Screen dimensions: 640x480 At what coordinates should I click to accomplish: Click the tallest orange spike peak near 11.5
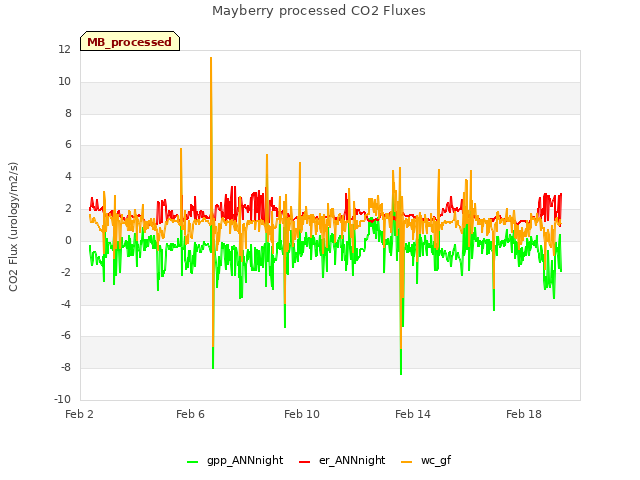pyautogui.click(x=211, y=58)
